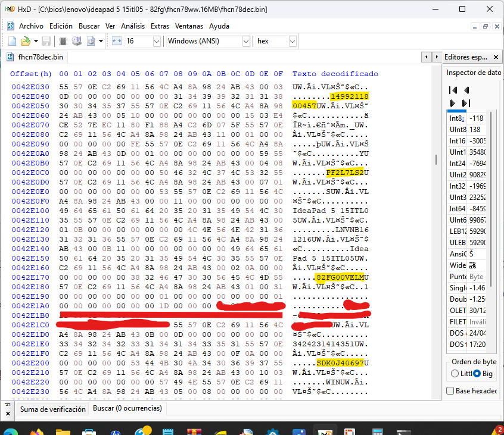
Task: Enable the Base hexadecimal checkbox
Action: point(451,390)
